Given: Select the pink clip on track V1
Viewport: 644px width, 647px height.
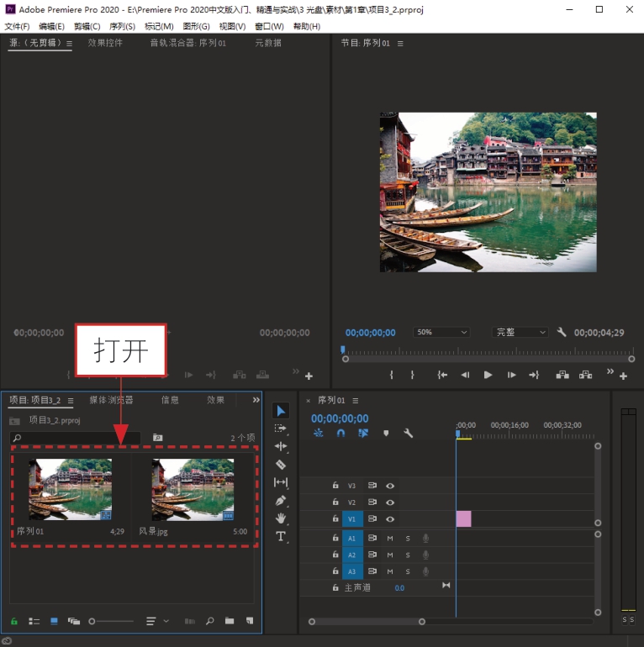Looking at the screenshot, I should pos(463,518).
